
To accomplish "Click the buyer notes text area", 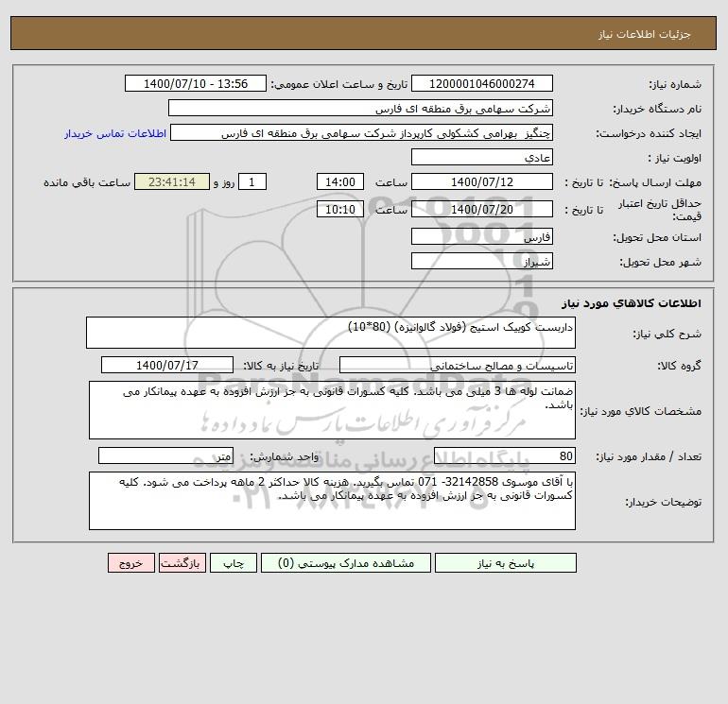I will coord(332,501).
